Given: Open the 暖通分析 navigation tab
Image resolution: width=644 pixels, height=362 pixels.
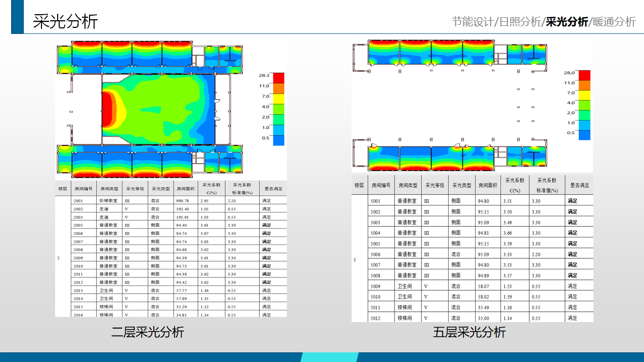Looking at the screenshot, I should [614, 22].
